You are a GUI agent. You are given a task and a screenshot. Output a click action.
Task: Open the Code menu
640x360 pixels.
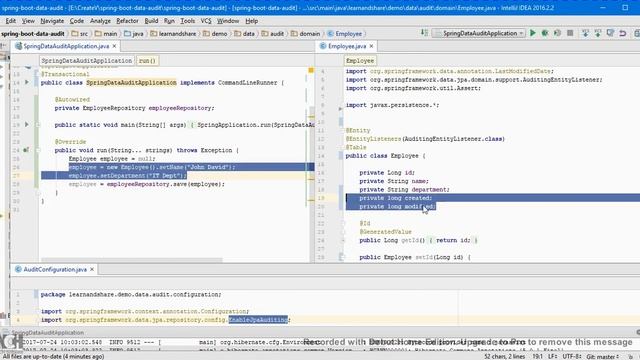[x=77, y=21]
